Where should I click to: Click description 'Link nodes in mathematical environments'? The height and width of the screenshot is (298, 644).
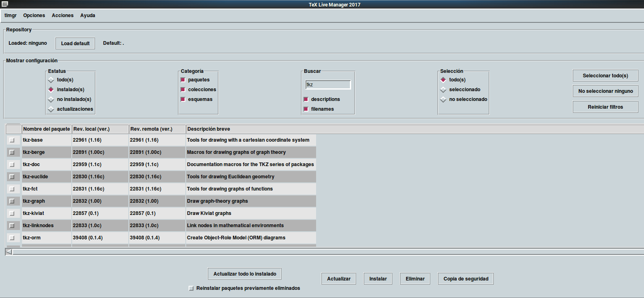coord(235,226)
